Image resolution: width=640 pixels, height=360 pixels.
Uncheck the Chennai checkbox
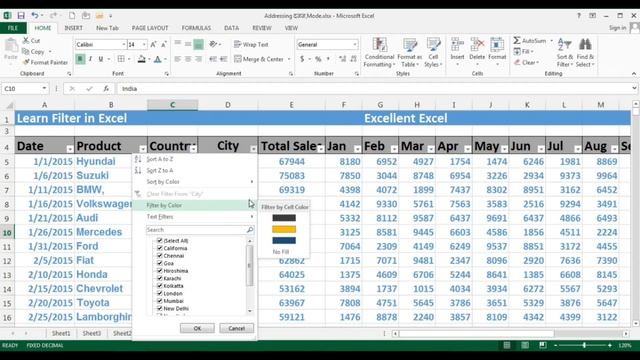pos(160,256)
